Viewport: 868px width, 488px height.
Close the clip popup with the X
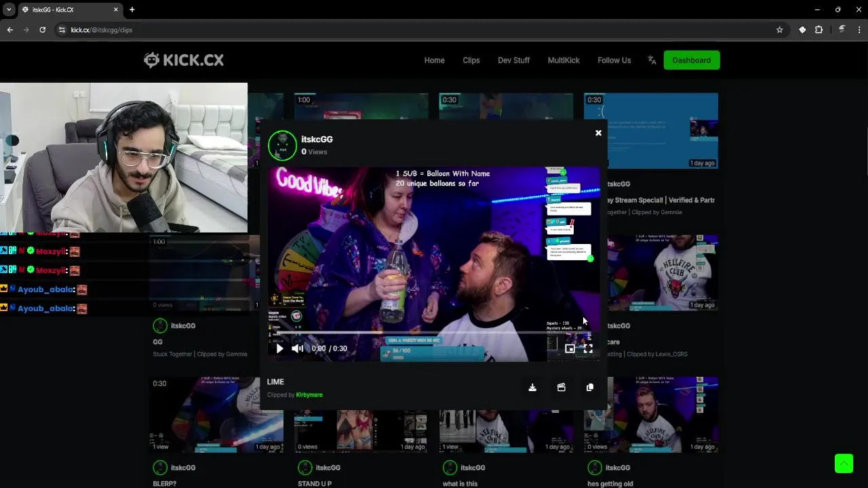point(598,133)
